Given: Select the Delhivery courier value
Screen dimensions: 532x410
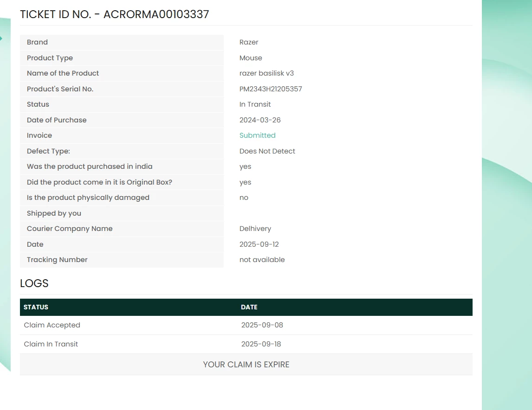Looking at the screenshot, I should click(255, 229).
